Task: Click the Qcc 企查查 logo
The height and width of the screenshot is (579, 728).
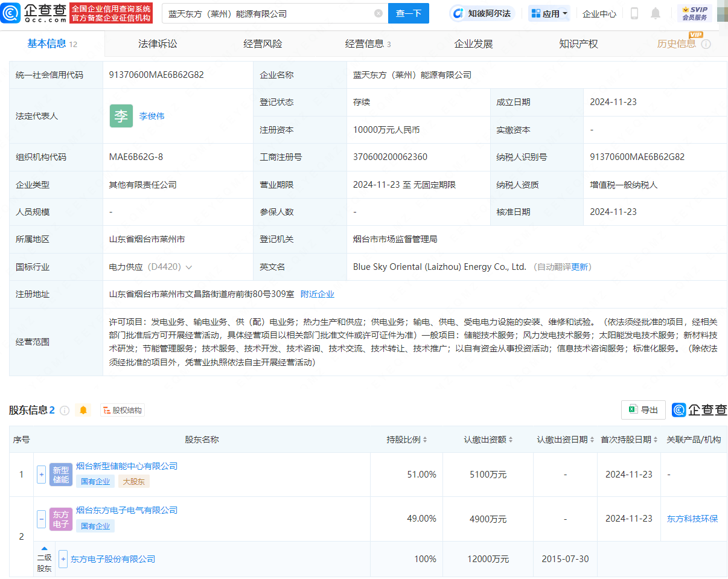Action: click(x=34, y=13)
